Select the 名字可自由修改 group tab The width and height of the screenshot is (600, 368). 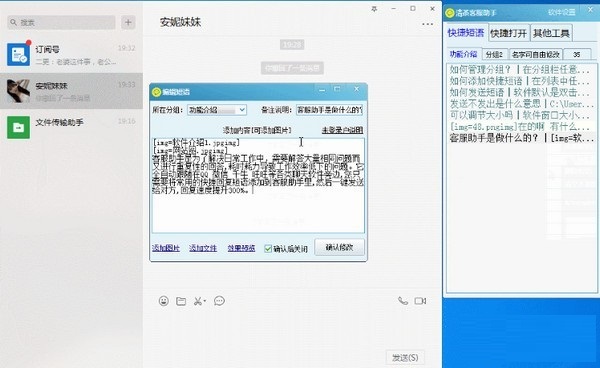pyautogui.click(x=536, y=55)
